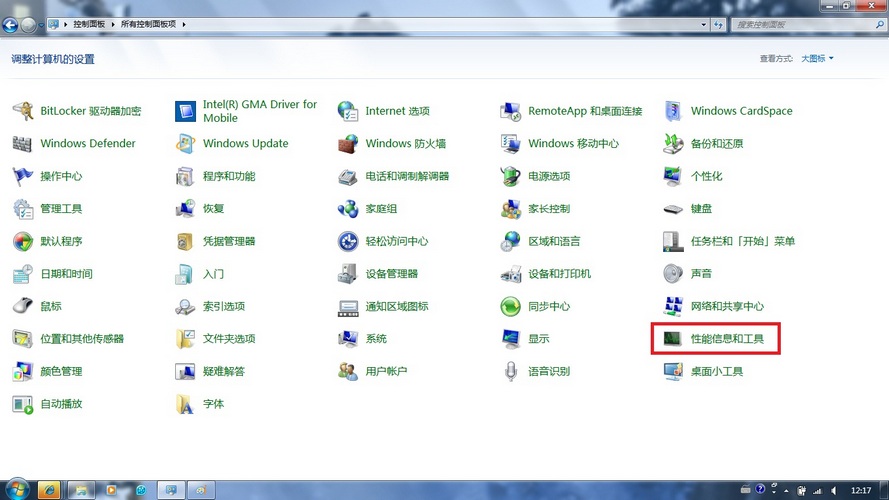889x500 pixels.
Task: Open 任务栏和「开始」菜单 link
Action: [x=743, y=241]
